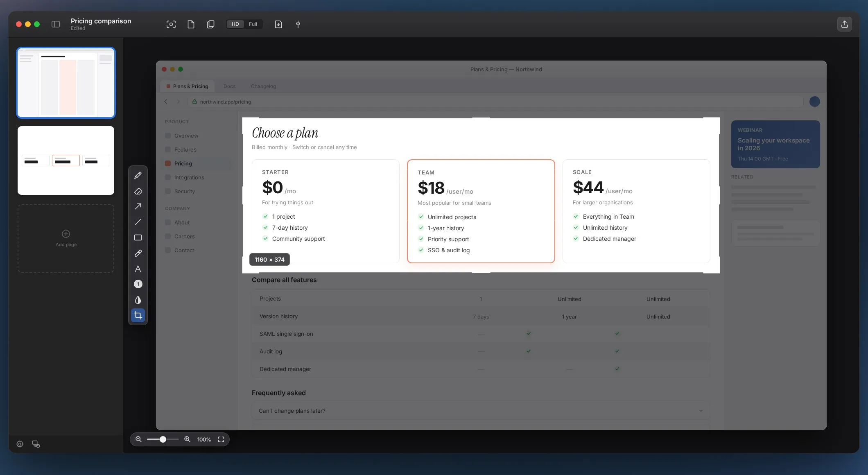Click the Starter plan card
Viewport: 868px width, 475px height.
tap(325, 211)
